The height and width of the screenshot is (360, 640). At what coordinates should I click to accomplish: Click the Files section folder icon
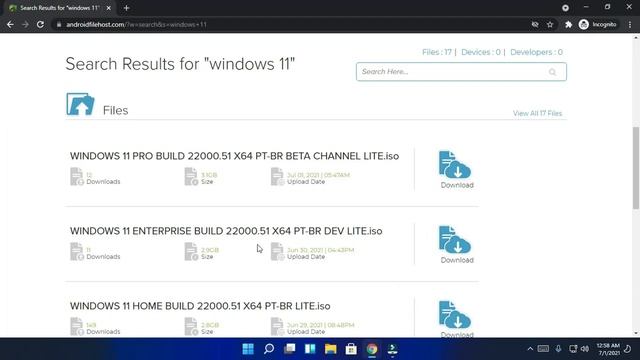[x=80, y=104]
